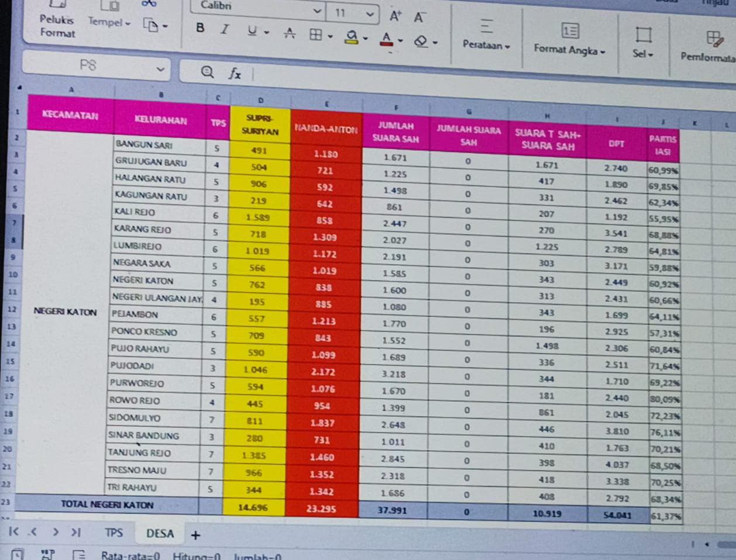
Task: Add a new sheet with plus icon
Action: click(195, 535)
